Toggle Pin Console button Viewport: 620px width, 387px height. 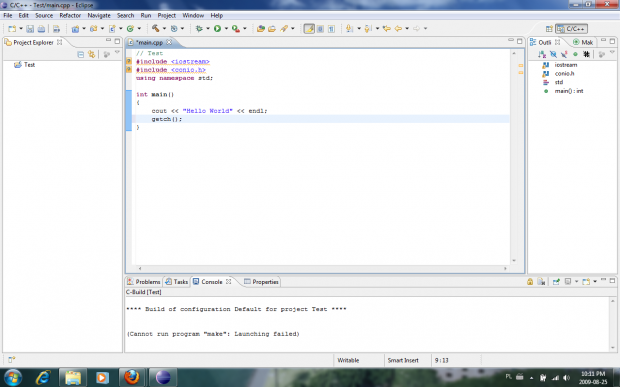(556, 281)
